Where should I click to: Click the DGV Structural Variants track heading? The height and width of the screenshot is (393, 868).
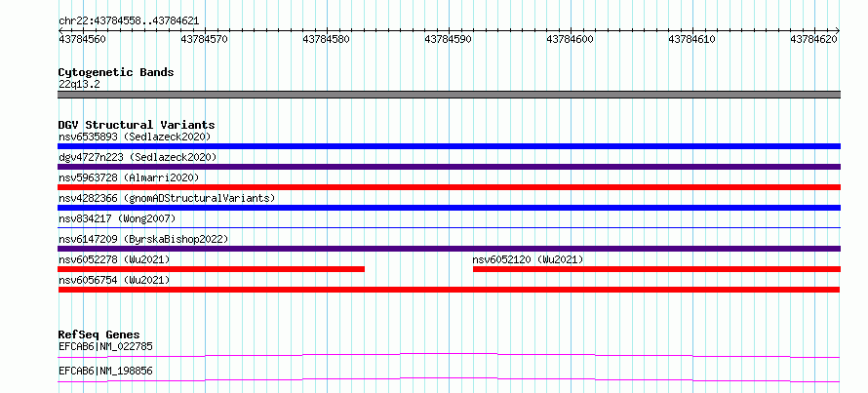pyautogui.click(x=137, y=125)
